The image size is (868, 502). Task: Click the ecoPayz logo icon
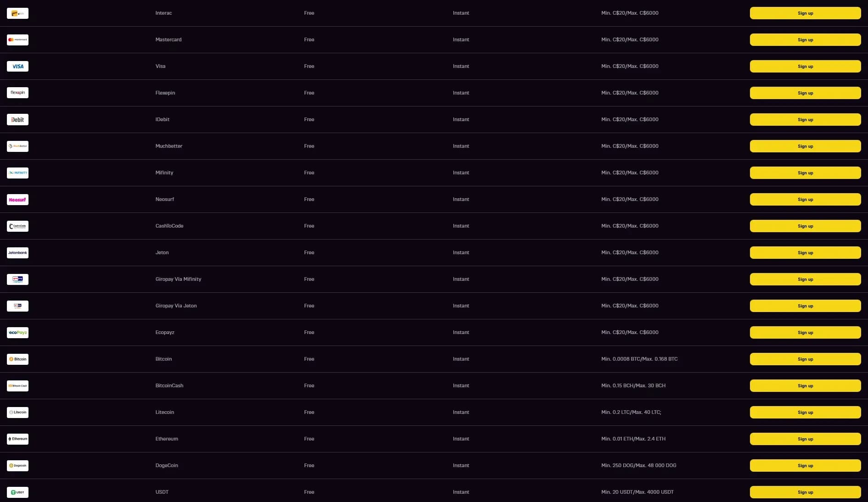(x=17, y=333)
